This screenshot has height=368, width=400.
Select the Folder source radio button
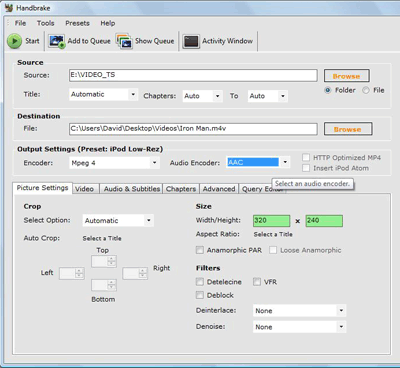328,90
